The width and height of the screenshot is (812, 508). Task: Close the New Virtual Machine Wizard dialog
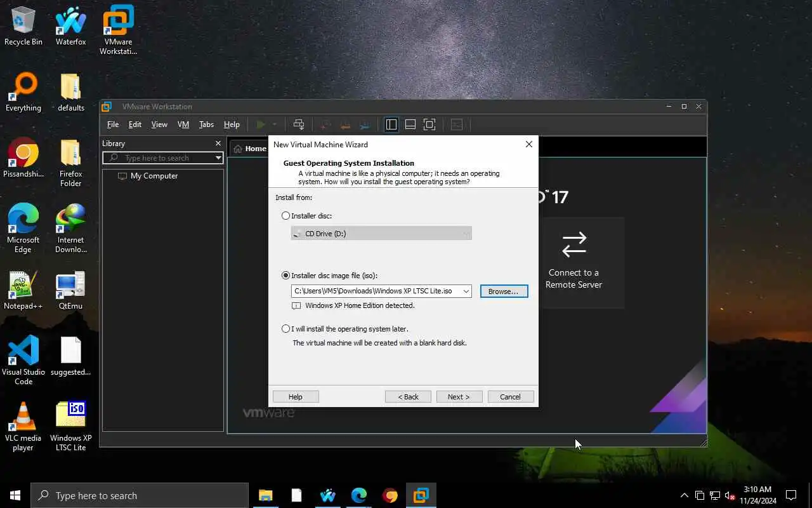coord(528,144)
